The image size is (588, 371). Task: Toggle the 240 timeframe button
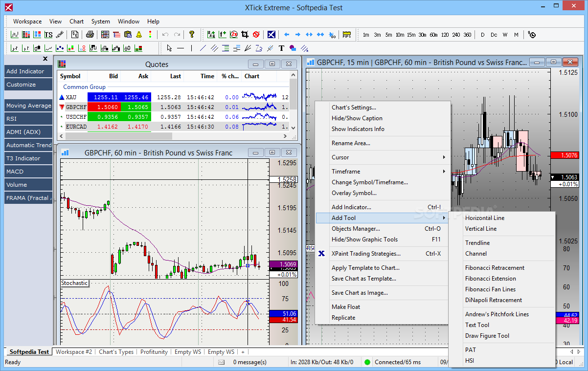(456, 35)
